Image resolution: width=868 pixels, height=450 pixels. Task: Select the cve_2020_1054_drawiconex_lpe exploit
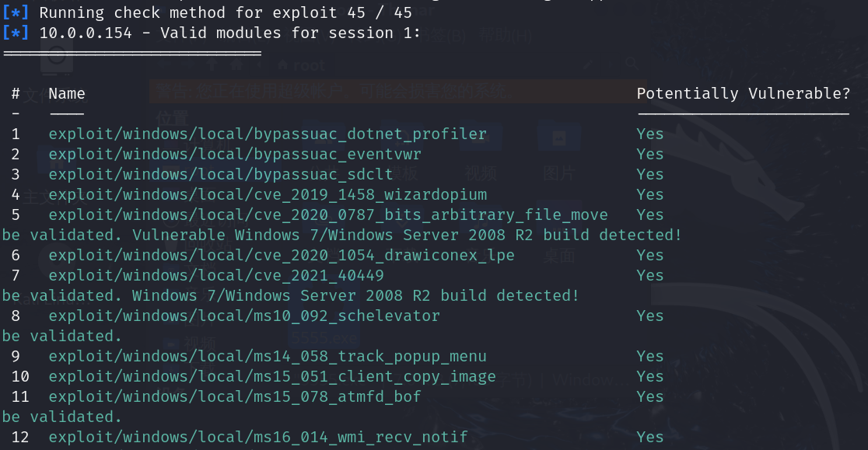pyautogui.click(x=281, y=255)
